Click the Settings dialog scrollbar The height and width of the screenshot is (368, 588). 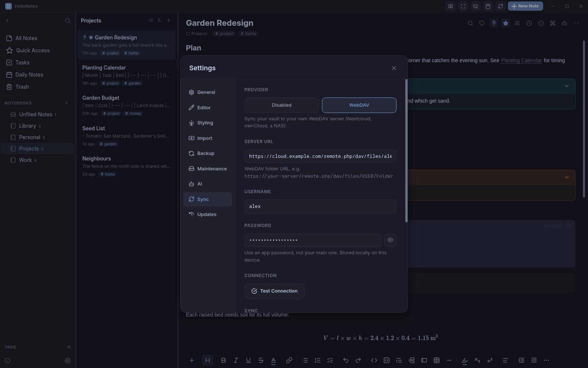[406, 151]
